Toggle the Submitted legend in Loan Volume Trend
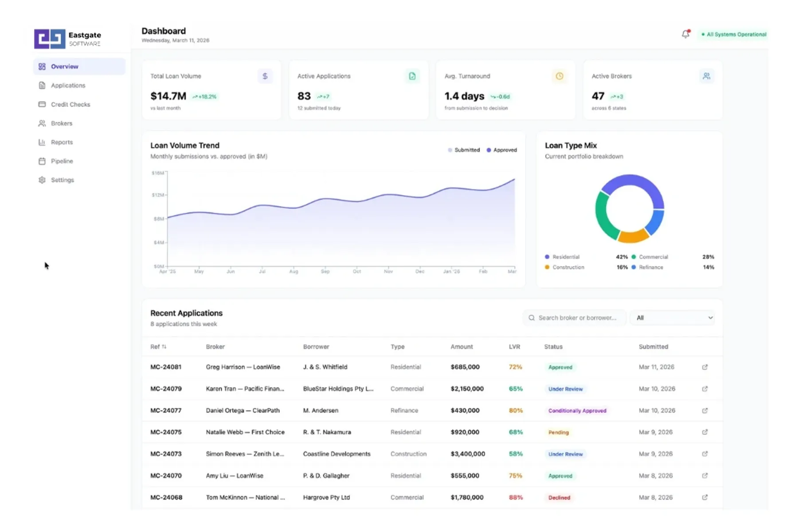Screen dimensions: 798x532 tap(464, 150)
